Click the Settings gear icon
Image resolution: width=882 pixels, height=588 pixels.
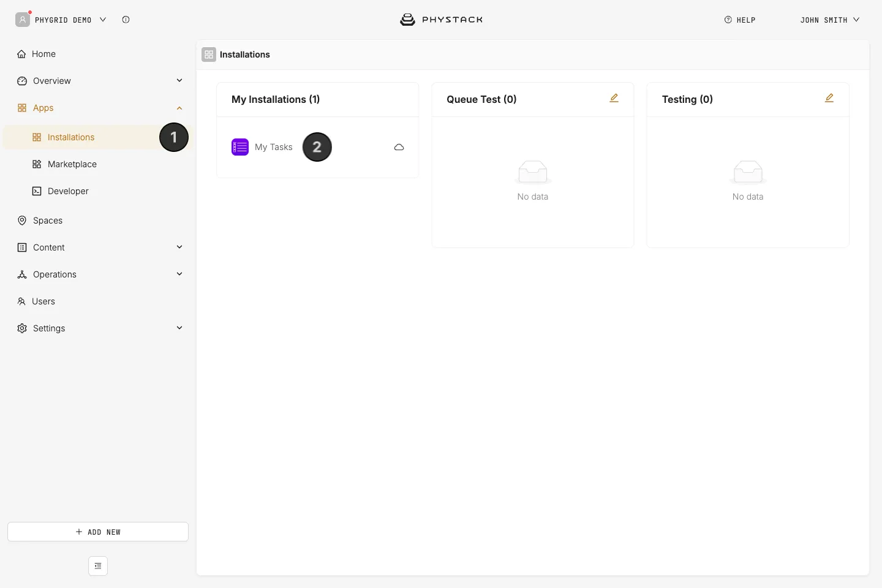22,328
